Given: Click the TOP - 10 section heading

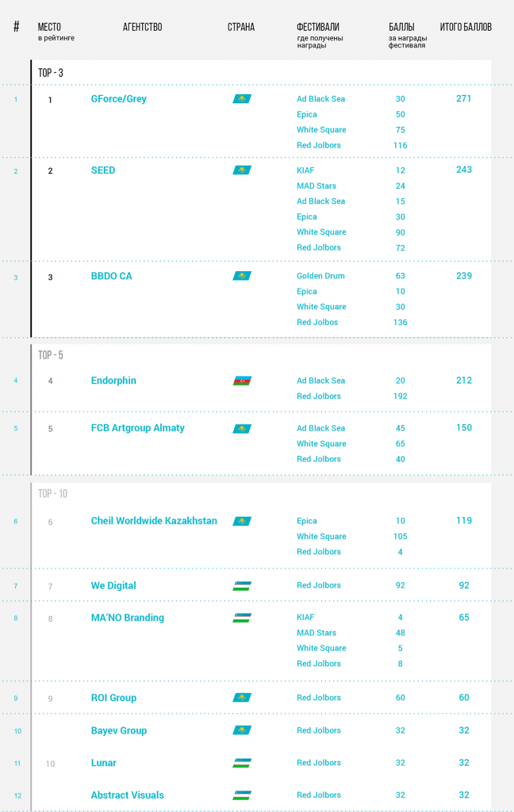Looking at the screenshot, I should [52, 493].
